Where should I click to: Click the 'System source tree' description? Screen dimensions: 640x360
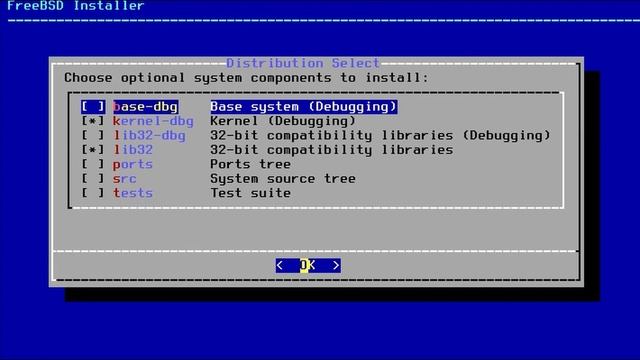tap(283, 179)
